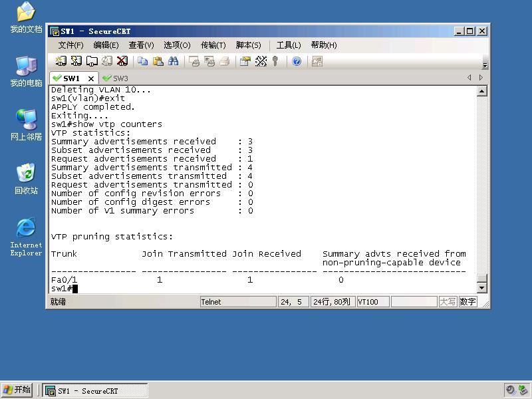532x399 pixels.
Task: Click the SecureCRT title bar icon
Action: pos(55,31)
